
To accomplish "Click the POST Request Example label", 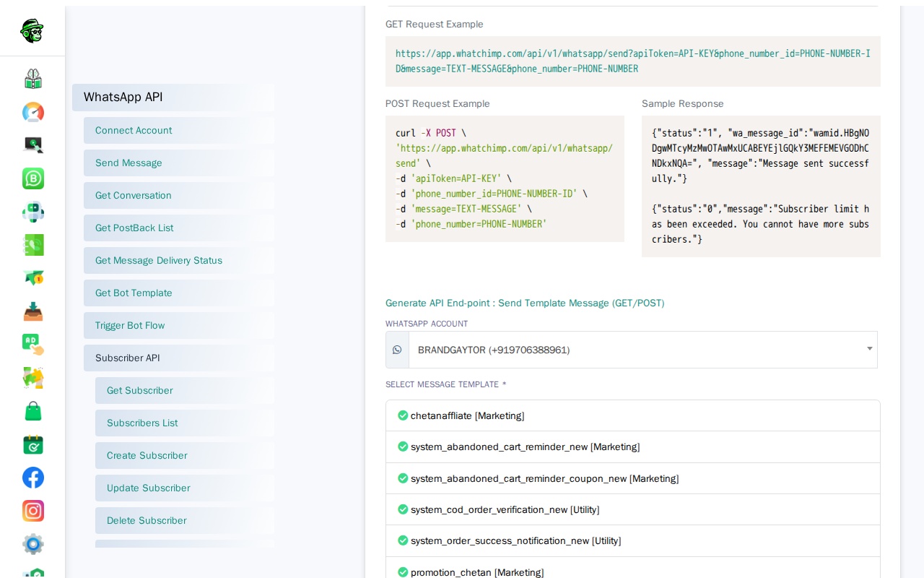I will pos(437,104).
